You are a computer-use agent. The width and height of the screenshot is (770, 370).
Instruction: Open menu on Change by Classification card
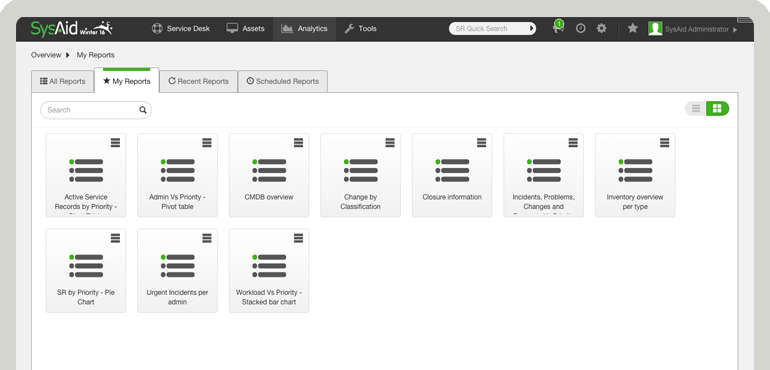(390, 142)
